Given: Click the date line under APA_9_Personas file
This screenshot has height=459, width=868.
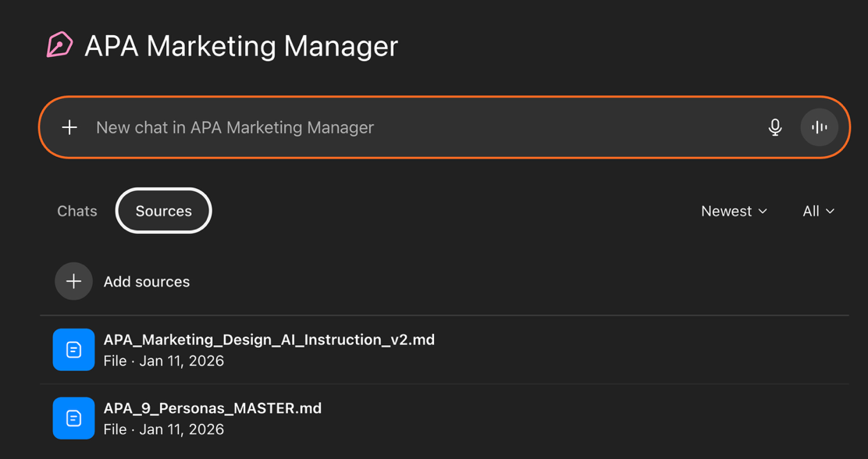Looking at the screenshot, I should click(164, 429).
